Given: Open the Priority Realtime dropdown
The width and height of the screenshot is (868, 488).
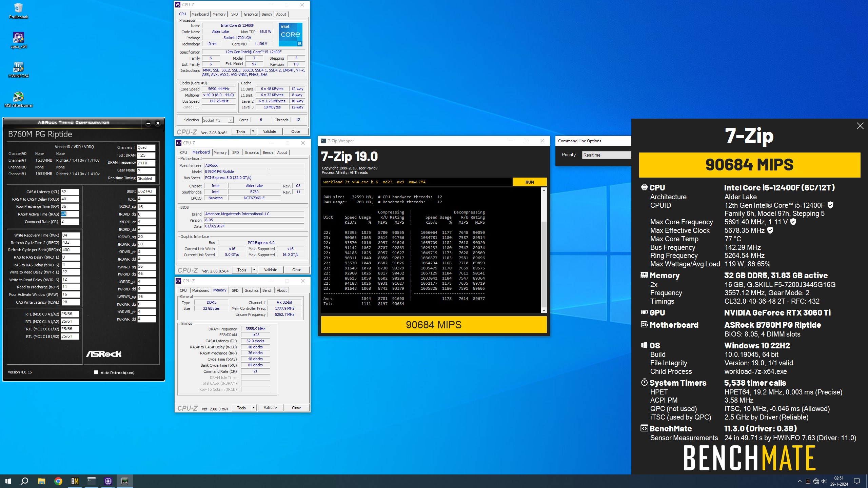Looking at the screenshot, I should [606, 155].
